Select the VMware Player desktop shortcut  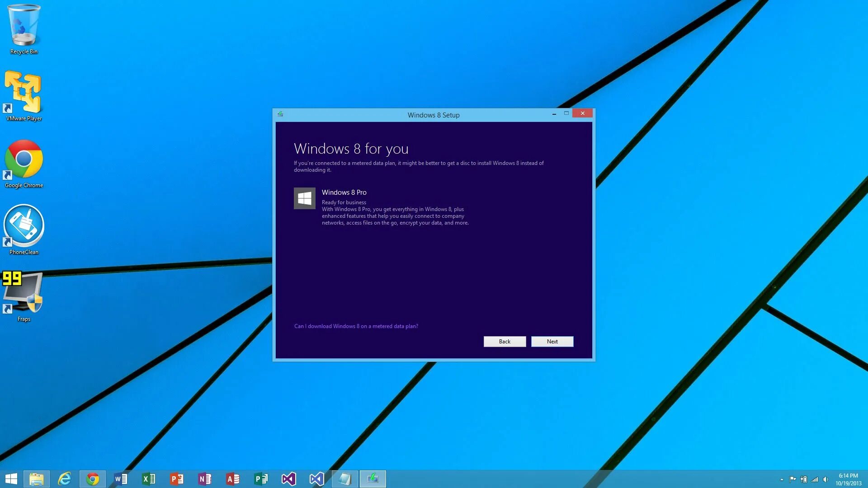coord(24,96)
